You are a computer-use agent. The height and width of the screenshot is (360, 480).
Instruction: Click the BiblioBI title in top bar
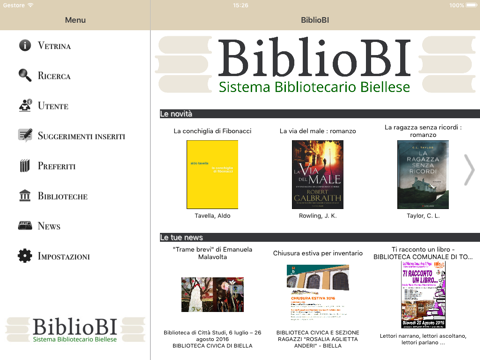(x=315, y=20)
